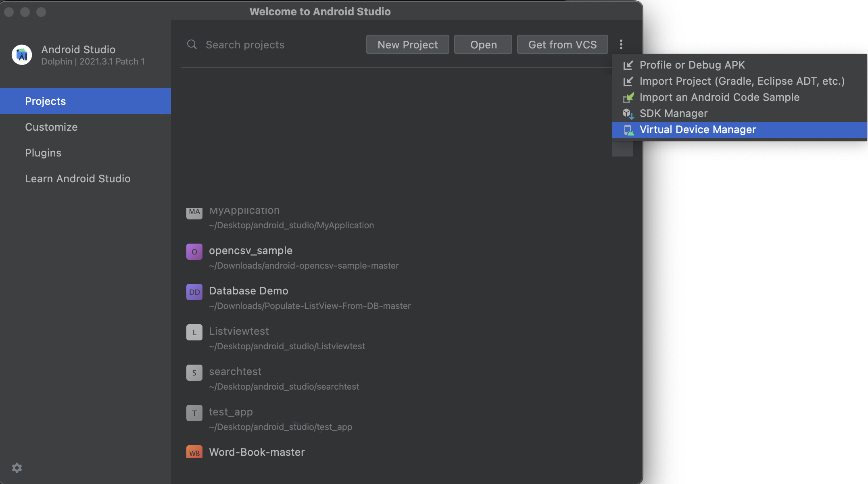Click the Profile or Debug APK icon
Viewport: 868px width, 484px height.
pyautogui.click(x=628, y=65)
